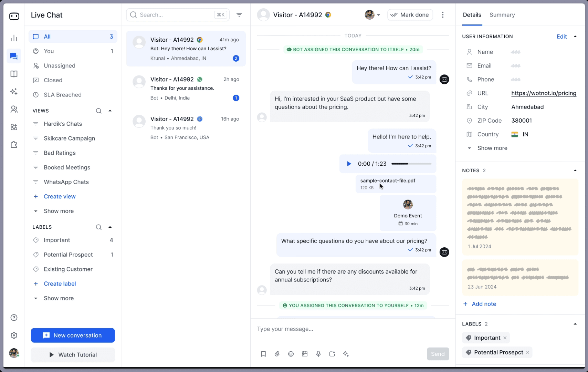
Task: Click the Search conversations field
Action: click(178, 15)
